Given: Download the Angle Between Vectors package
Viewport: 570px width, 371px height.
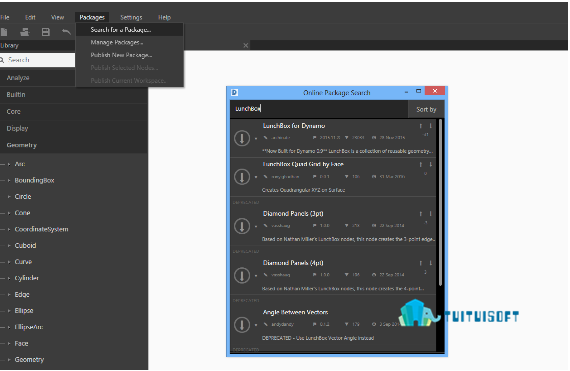Looking at the screenshot, I should pyautogui.click(x=242, y=324).
